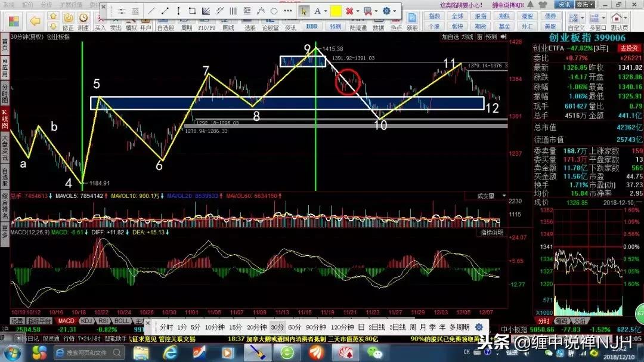Select the golden ratio levels tool

coord(246,11)
